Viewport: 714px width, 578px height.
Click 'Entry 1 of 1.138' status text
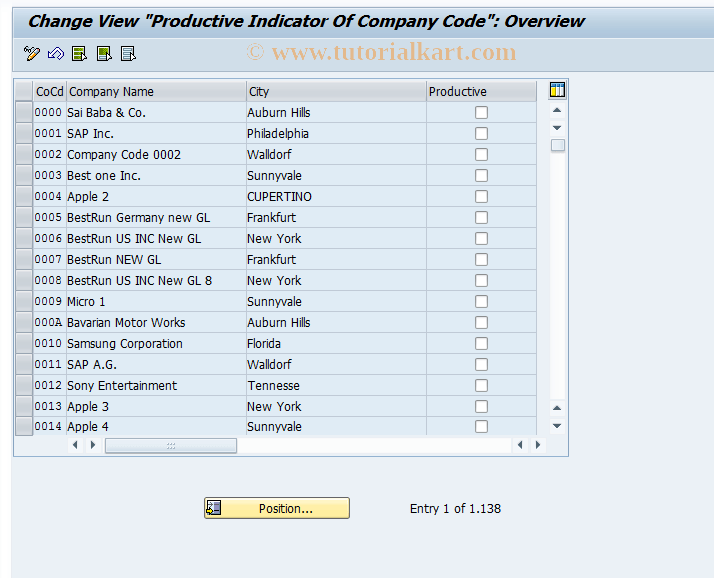point(455,508)
